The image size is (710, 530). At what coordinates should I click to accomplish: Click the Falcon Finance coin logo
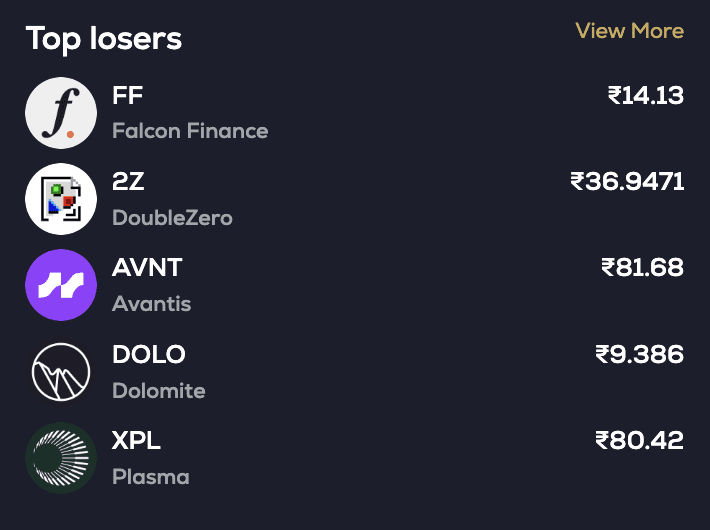(61, 113)
